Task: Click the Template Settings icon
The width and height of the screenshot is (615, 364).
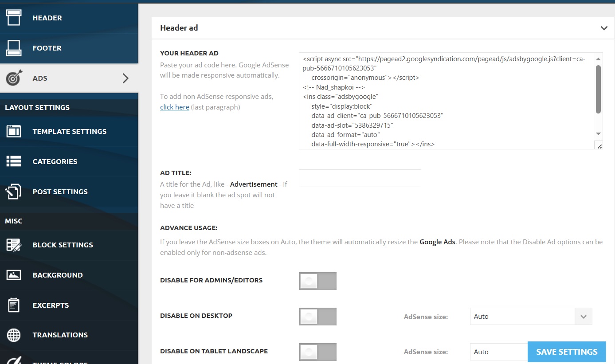Action: click(x=14, y=131)
